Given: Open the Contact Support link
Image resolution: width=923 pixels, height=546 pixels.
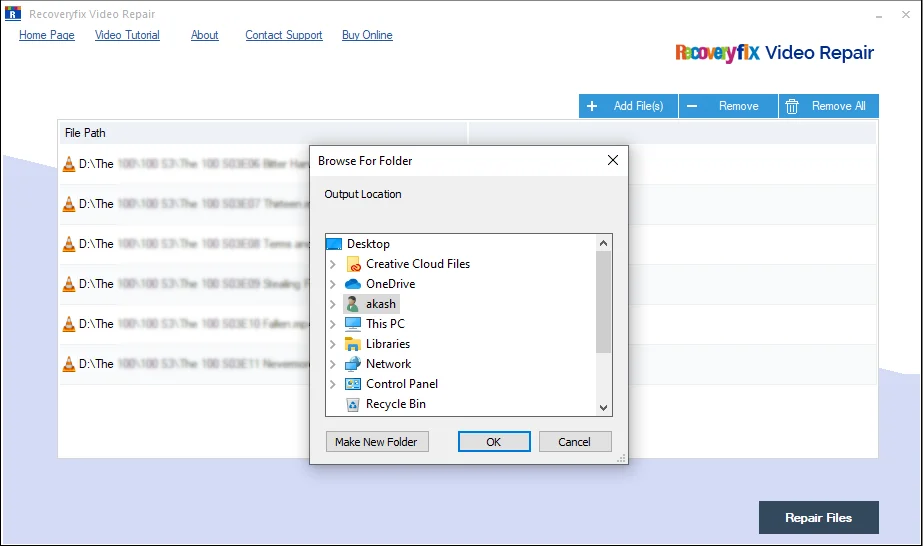Looking at the screenshot, I should coord(284,35).
